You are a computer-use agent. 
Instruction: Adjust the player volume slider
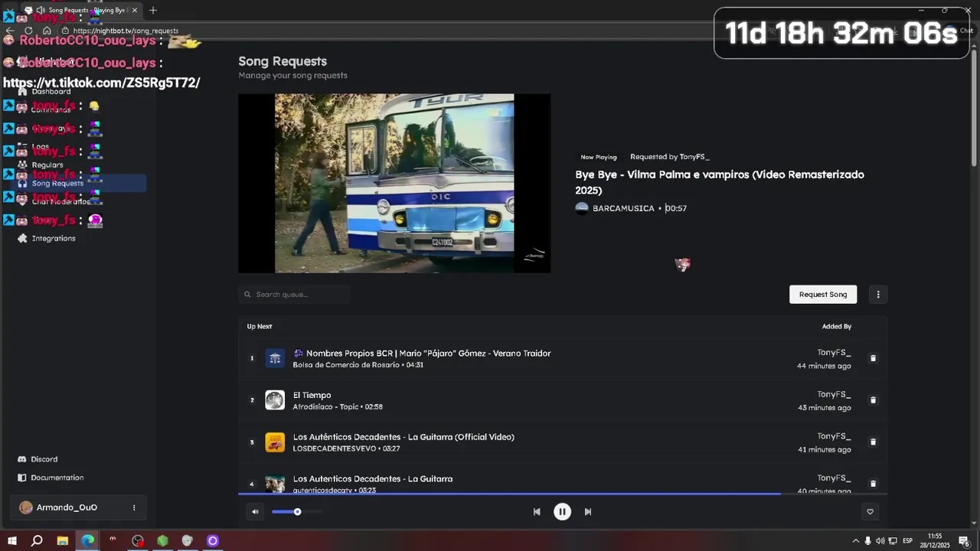(x=296, y=512)
